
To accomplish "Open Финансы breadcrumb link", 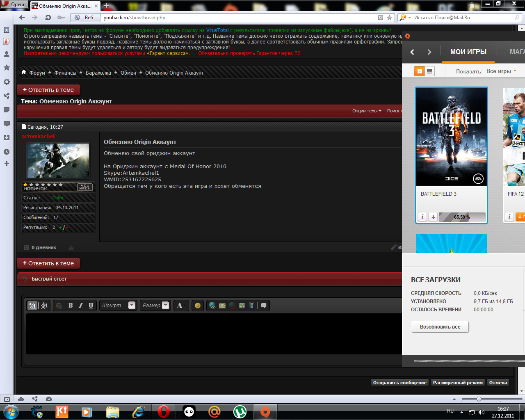I will pyautogui.click(x=65, y=73).
